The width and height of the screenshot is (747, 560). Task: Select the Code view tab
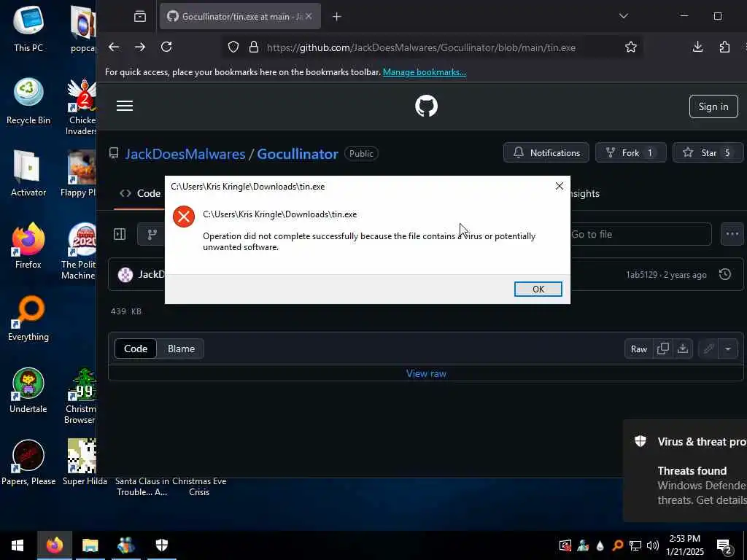click(136, 349)
